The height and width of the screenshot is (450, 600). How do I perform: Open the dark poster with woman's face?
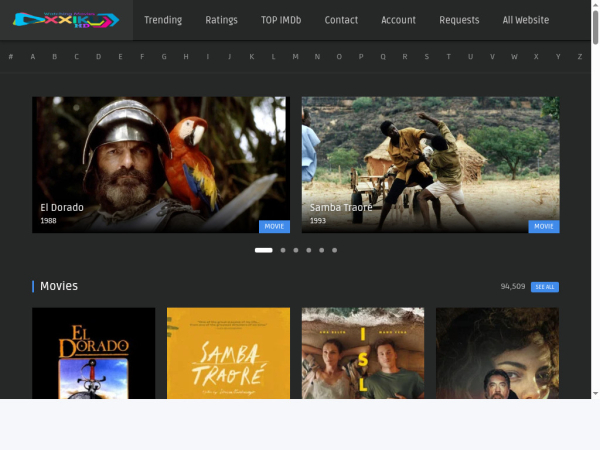(497, 353)
